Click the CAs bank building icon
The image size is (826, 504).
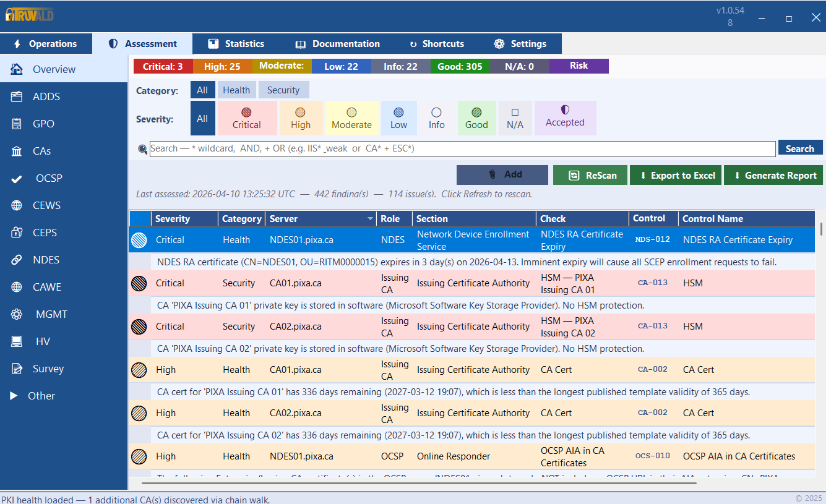(17, 151)
